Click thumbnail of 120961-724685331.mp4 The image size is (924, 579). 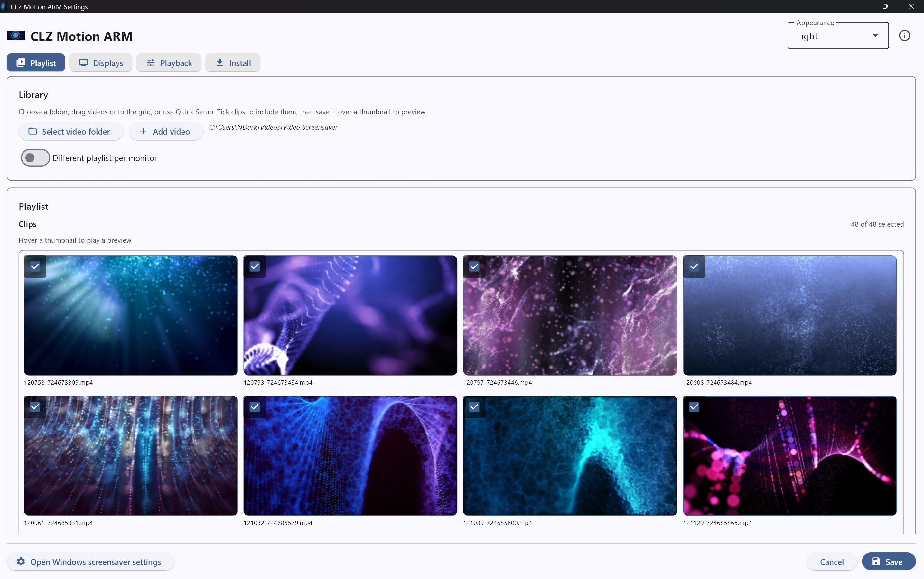[131, 456]
